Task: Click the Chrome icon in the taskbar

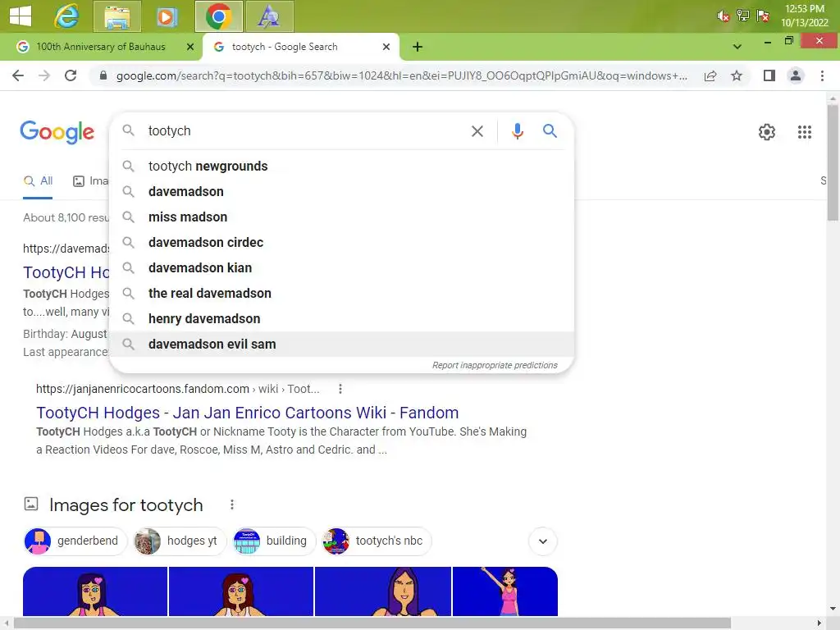Action: [x=218, y=16]
